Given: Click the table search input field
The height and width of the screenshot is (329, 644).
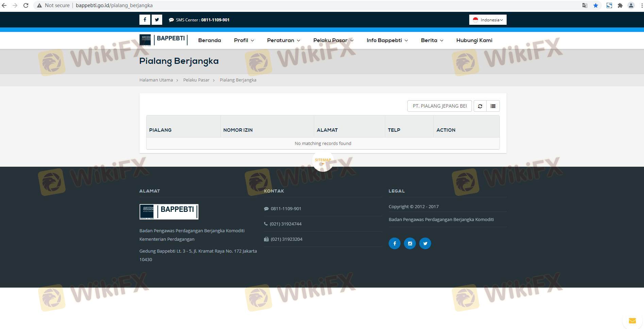Looking at the screenshot, I should click(439, 106).
